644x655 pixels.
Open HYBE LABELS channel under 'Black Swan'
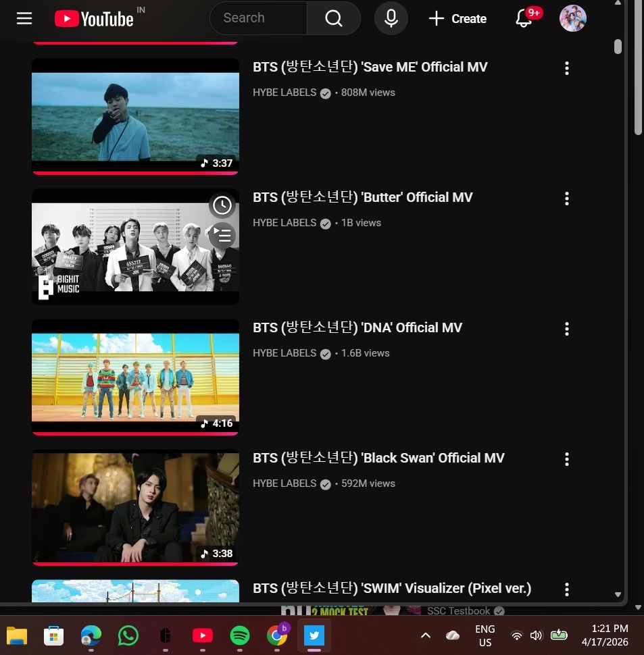coord(284,483)
